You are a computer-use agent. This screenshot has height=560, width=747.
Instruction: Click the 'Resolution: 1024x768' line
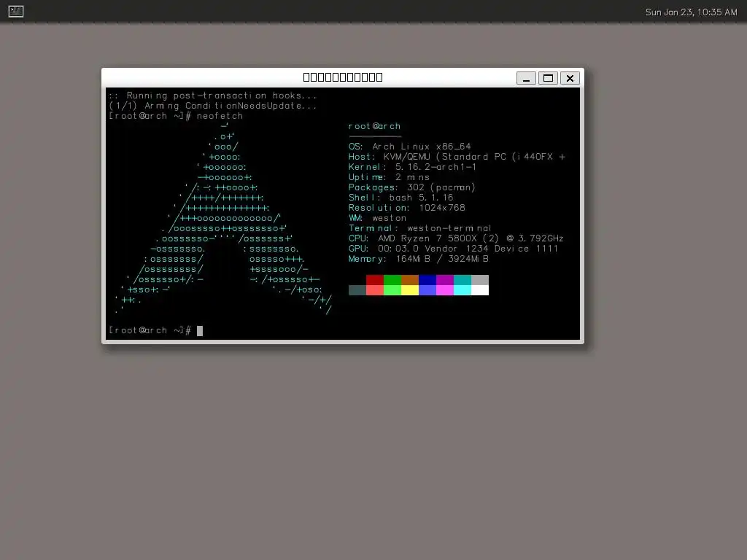coord(407,208)
